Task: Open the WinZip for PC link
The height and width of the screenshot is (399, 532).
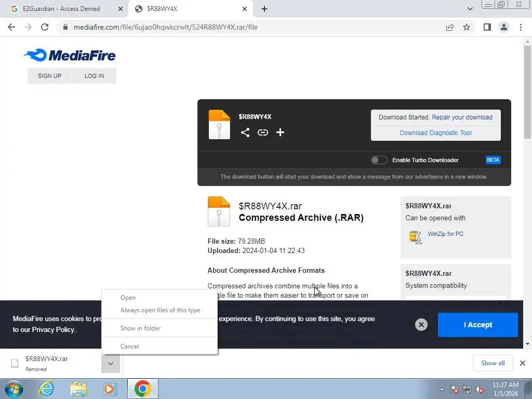Action: 445,234
